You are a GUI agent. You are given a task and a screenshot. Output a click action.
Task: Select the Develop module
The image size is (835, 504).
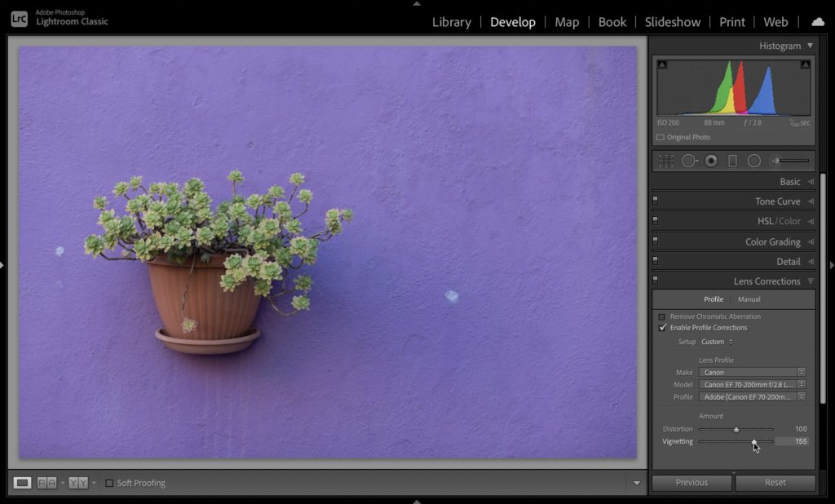[x=513, y=22]
